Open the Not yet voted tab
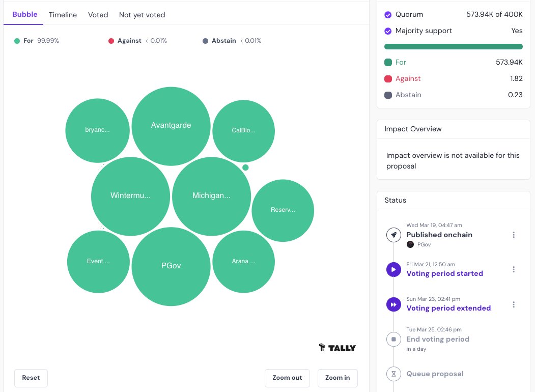535x392 pixels. tap(142, 15)
